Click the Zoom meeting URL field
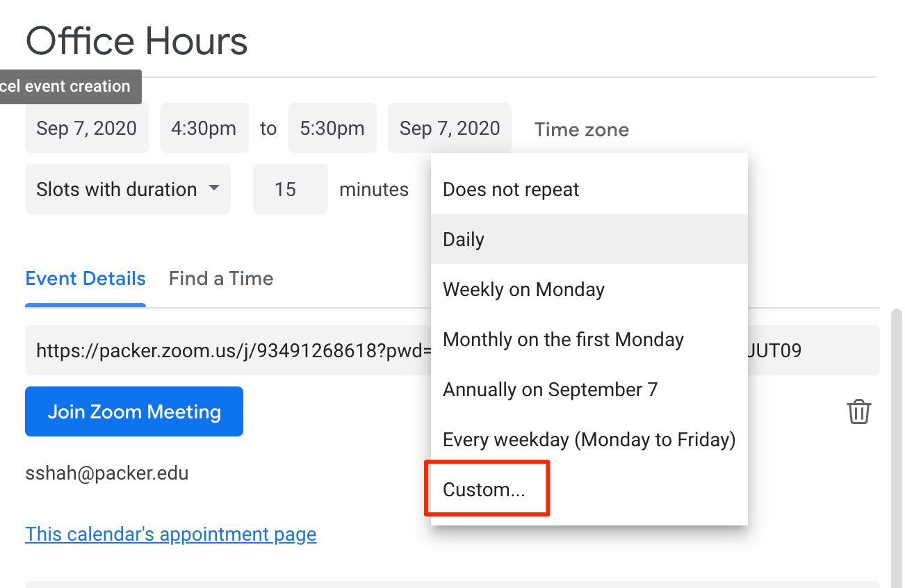This screenshot has width=905, height=588. click(229, 350)
